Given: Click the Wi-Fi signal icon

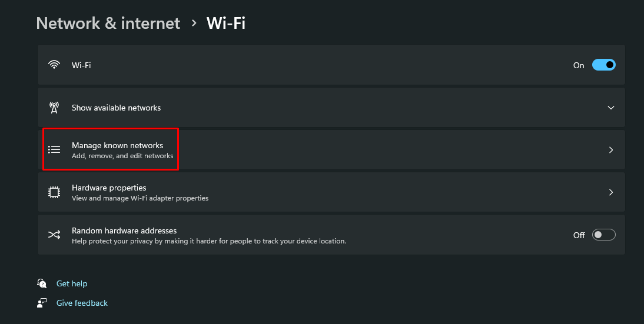Looking at the screenshot, I should pyautogui.click(x=54, y=65).
